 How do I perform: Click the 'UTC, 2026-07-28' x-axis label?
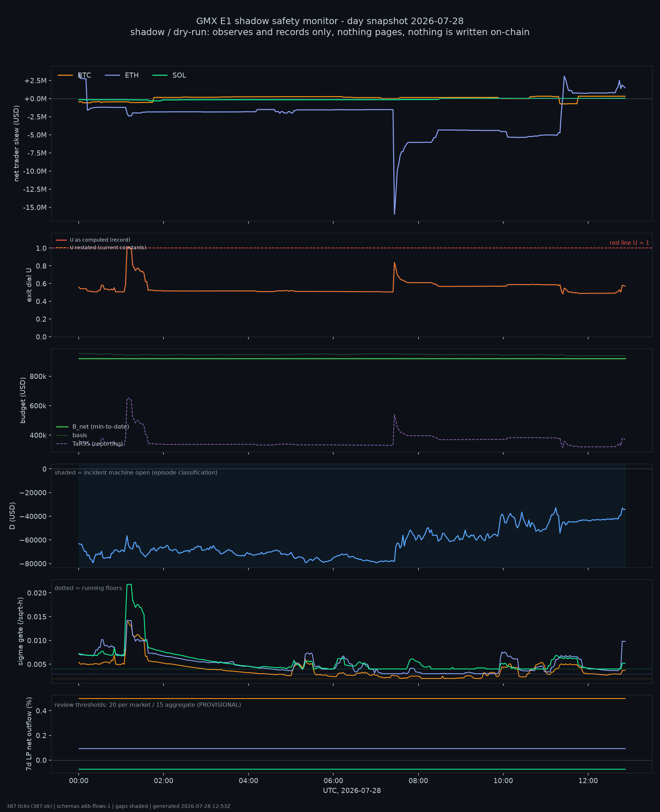(x=352, y=791)
